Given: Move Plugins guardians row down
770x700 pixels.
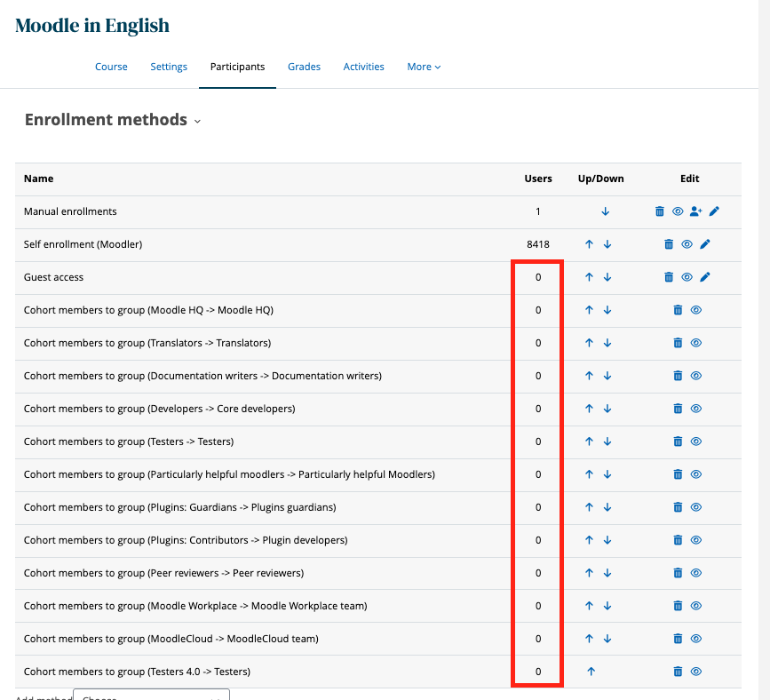Looking at the screenshot, I should tap(607, 507).
